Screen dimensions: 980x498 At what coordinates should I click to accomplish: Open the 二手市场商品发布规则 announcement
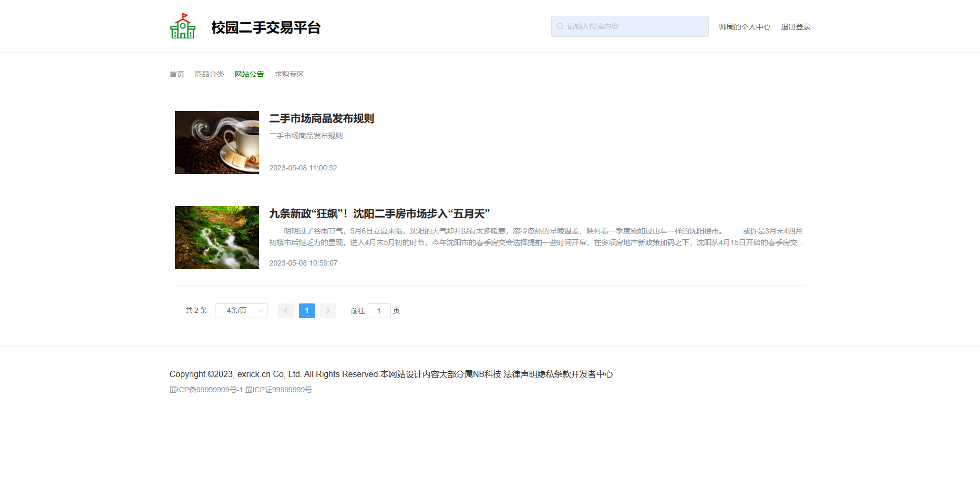(322, 119)
